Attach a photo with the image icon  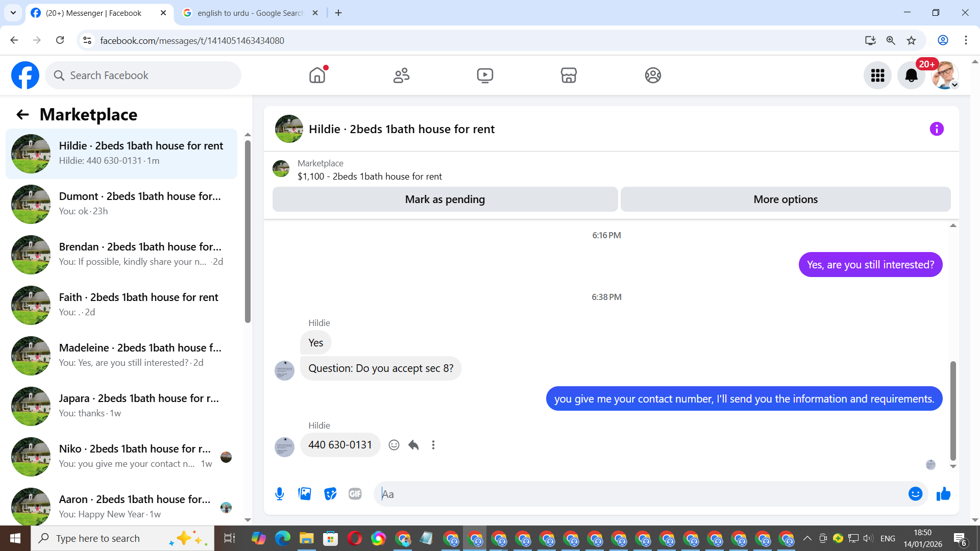coord(305,494)
